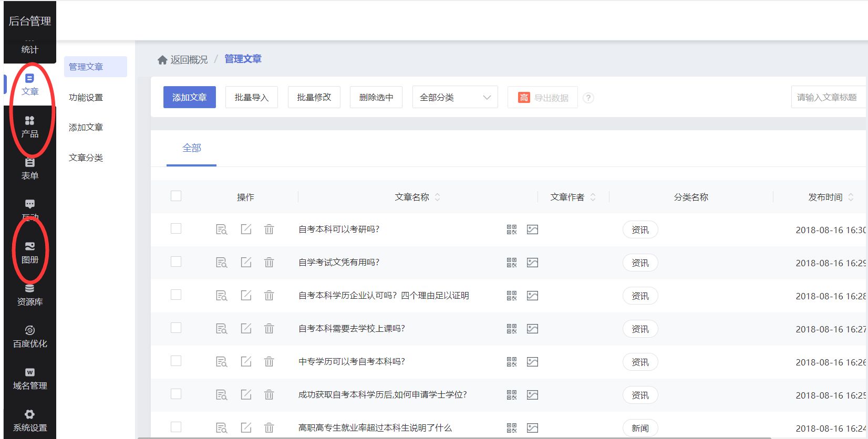Edit article 自考本科可以考研吗？
Screen dimensions: 868x439
[246, 229]
